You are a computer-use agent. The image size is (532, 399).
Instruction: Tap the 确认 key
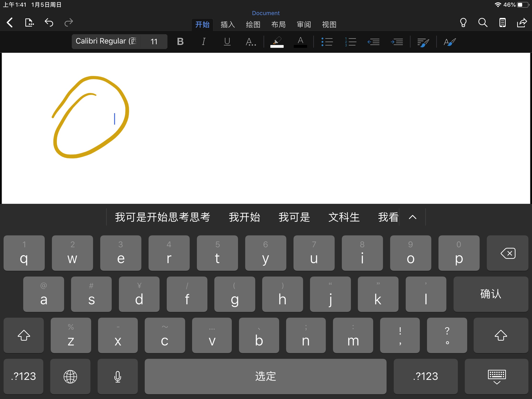pyautogui.click(x=491, y=294)
